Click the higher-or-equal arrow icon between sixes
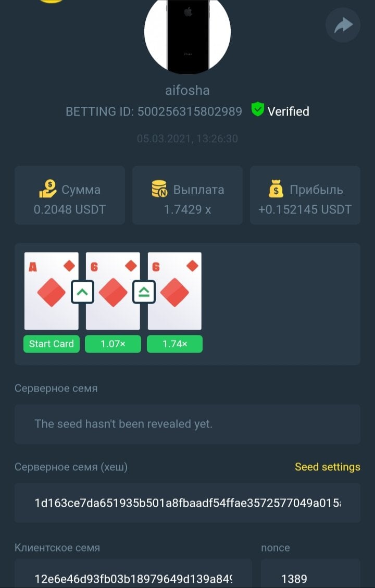375x588 pixels. click(144, 292)
